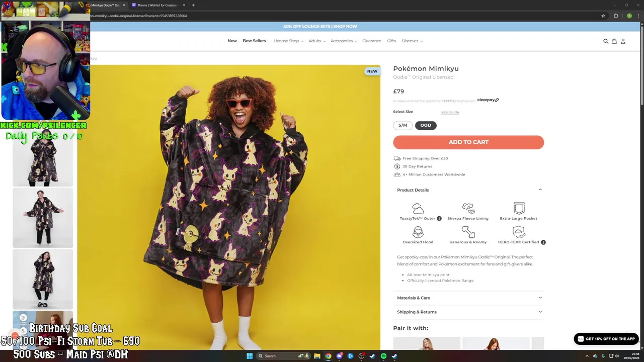Select the third Oodie thumbnail with slippers
Screen dimensions: 644x362
click(43, 279)
